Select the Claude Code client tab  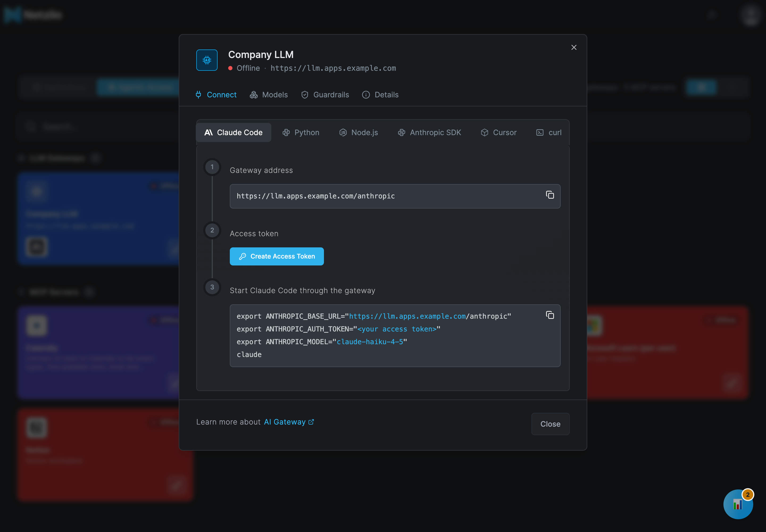pos(233,132)
